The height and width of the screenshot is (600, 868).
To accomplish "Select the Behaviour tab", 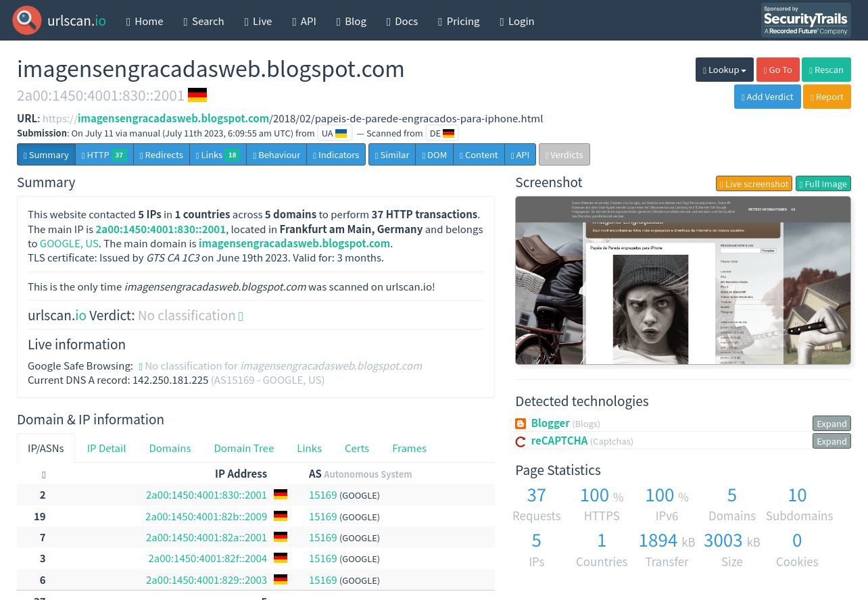I will click(276, 155).
